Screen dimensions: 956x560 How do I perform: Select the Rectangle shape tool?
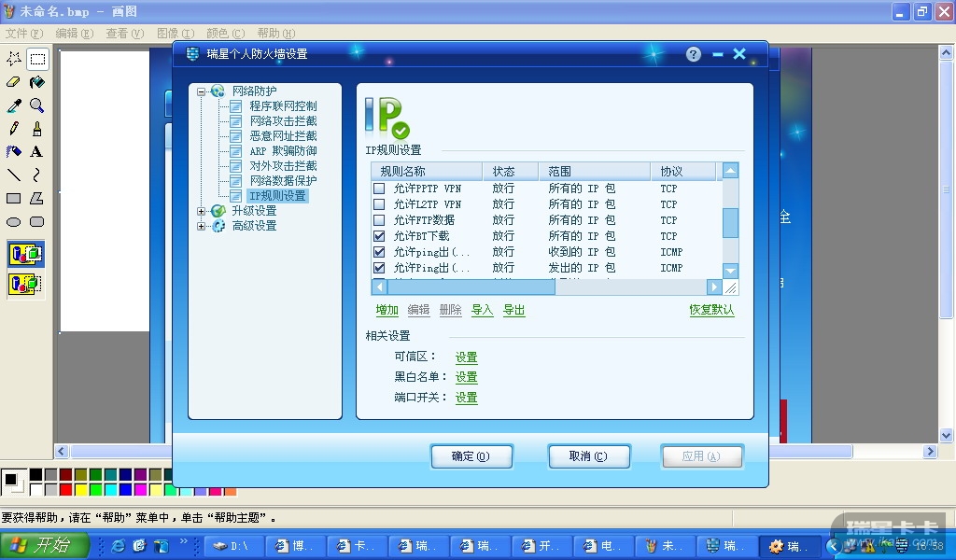point(14,198)
